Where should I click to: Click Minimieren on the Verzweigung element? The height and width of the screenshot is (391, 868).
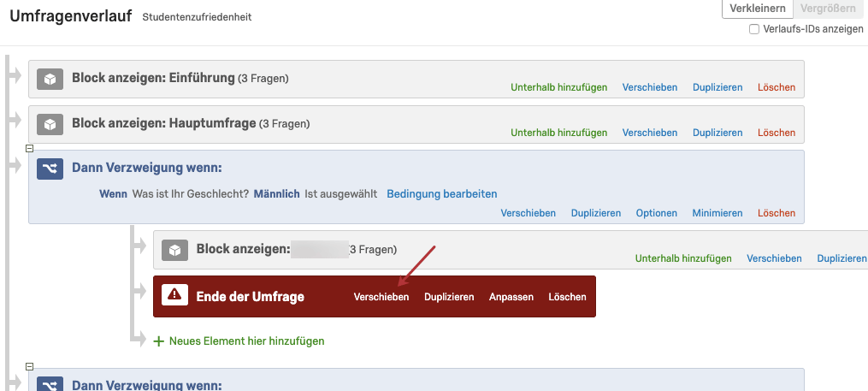[717, 213]
